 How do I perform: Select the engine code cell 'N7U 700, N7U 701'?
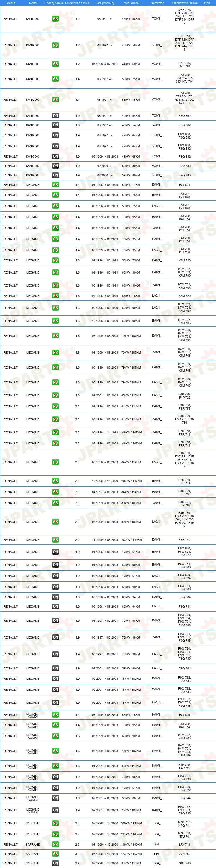[184, 835]
